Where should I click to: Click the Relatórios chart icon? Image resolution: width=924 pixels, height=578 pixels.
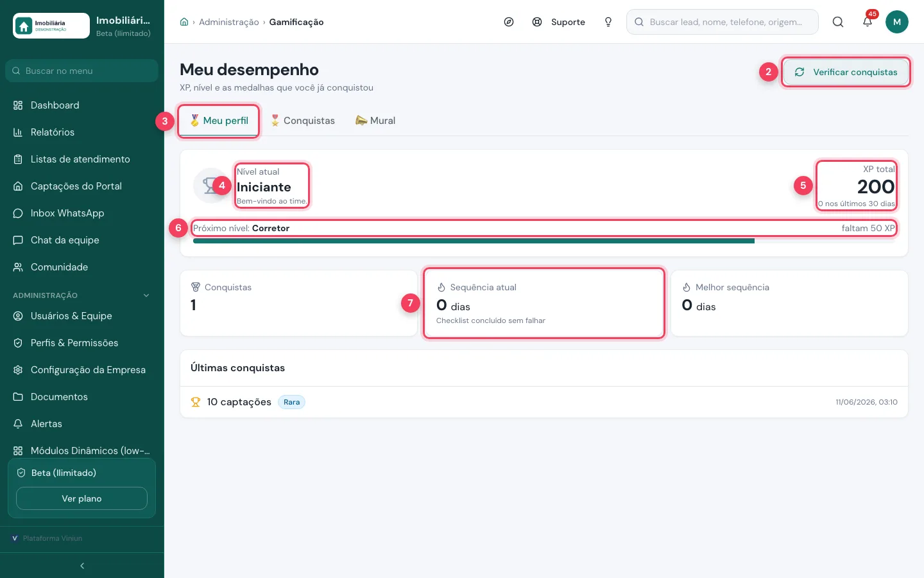click(x=18, y=132)
